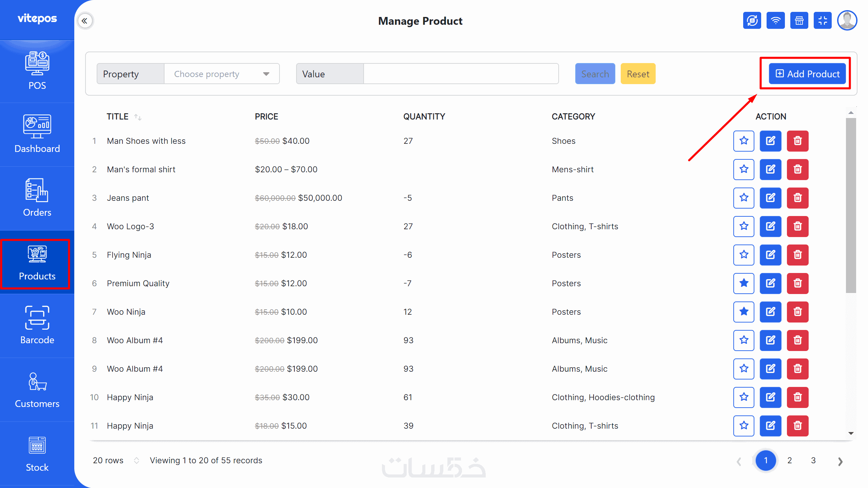This screenshot has width=868, height=488.
Task: Exit fullscreen using the shrink arrows icon
Action: coord(823,21)
